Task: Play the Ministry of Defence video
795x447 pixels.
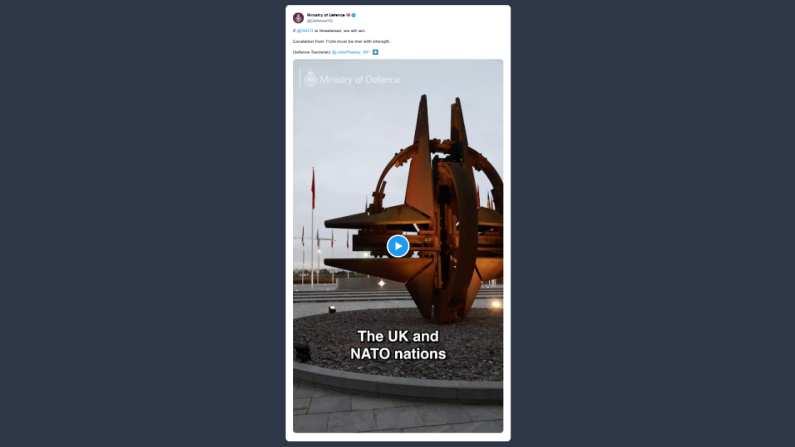Action: 398,246
